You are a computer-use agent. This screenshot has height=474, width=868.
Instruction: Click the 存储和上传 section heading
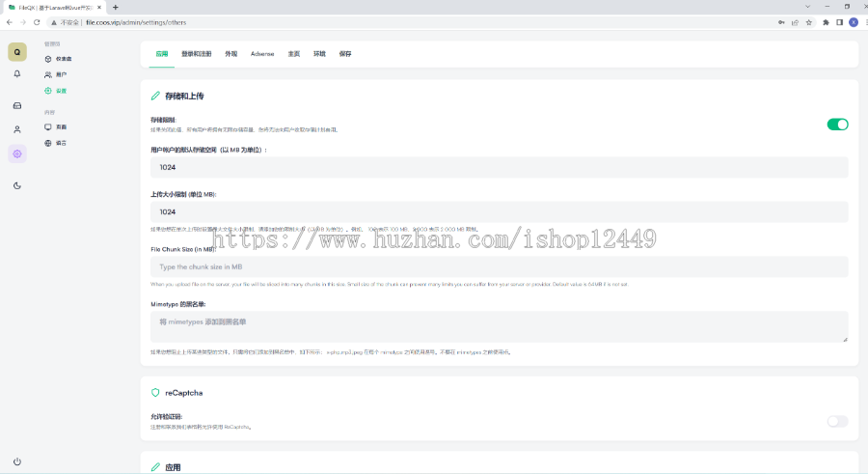pos(184,96)
